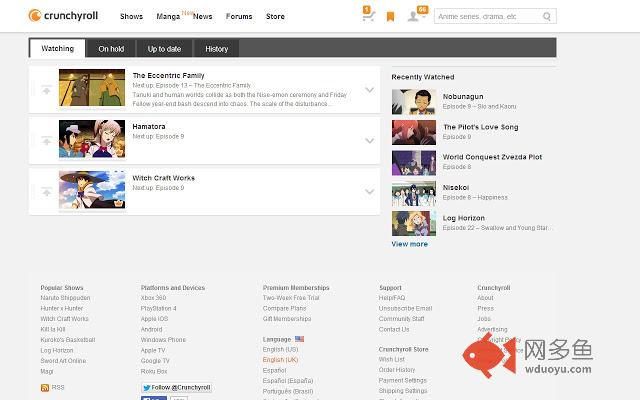Switch to the On hold tab

pyautogui.click(x=111, y=49)
